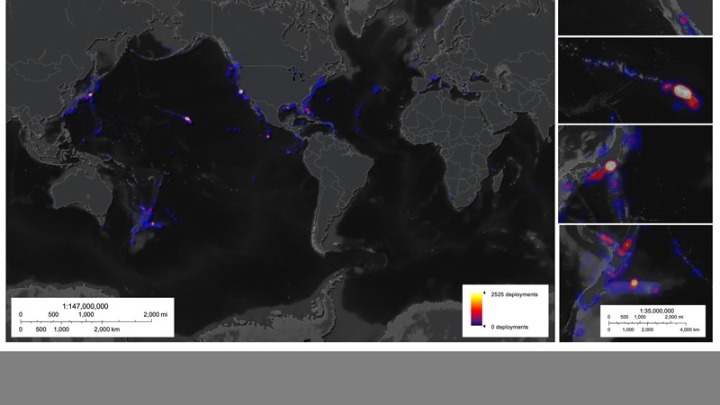The image size is (720, 405).
Task: Open the top-right partial inset map
Action: [635, 17]
